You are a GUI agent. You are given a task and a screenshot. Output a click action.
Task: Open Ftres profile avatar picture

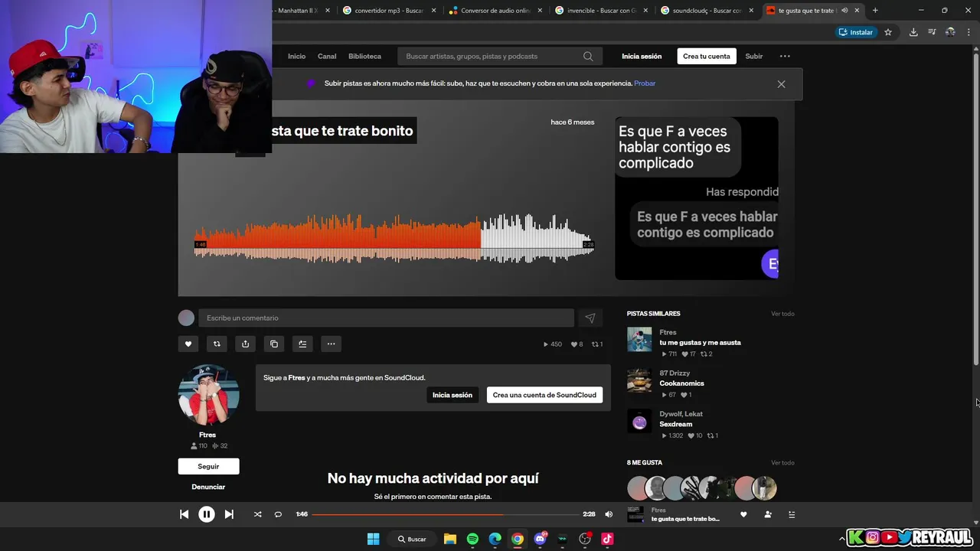point(208,395)
